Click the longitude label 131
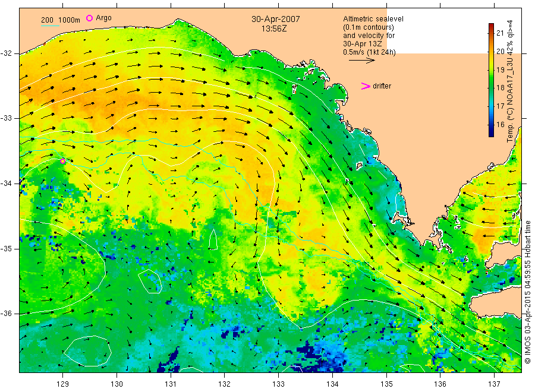The width and height of the screenshot is (535, 392). [x=171, y=384]
